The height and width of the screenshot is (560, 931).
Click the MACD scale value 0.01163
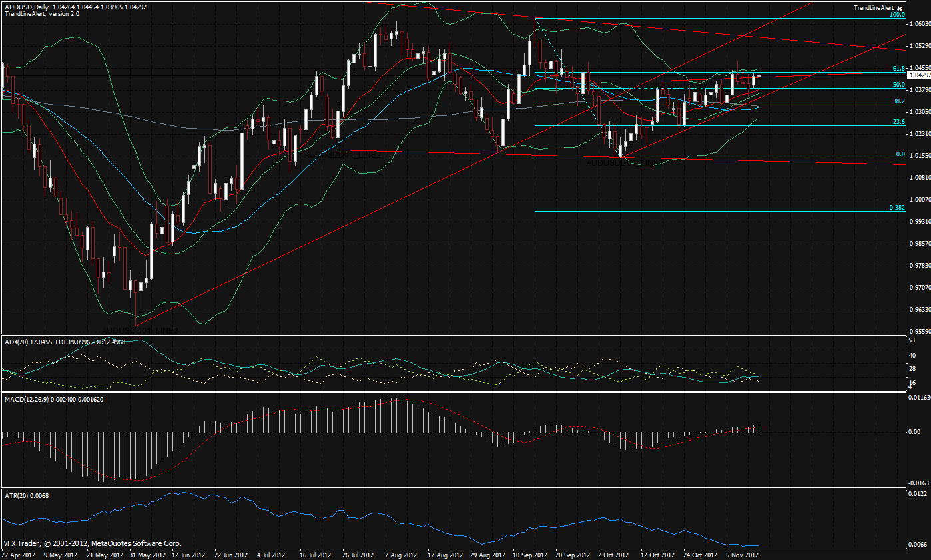[919, 398]
